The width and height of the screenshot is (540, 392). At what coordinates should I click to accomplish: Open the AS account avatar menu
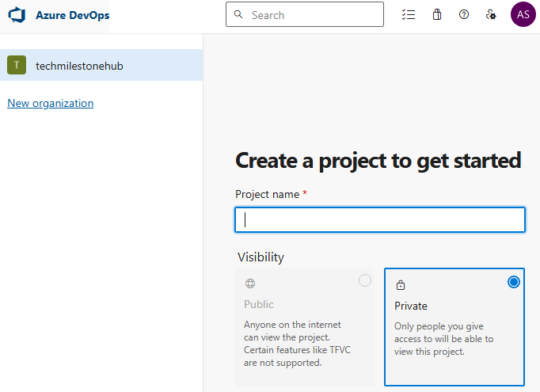(x=523, y=14)
